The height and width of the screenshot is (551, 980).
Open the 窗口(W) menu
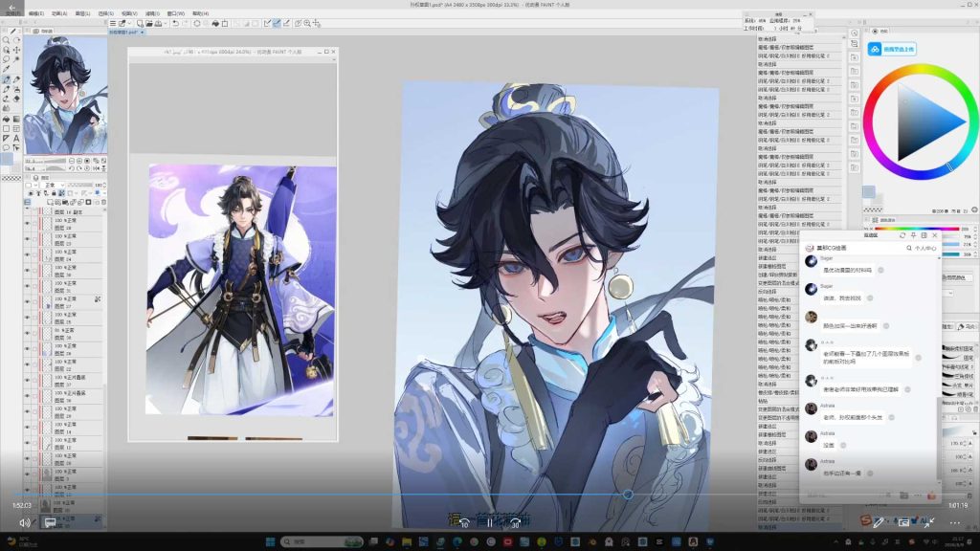point(176,13)
